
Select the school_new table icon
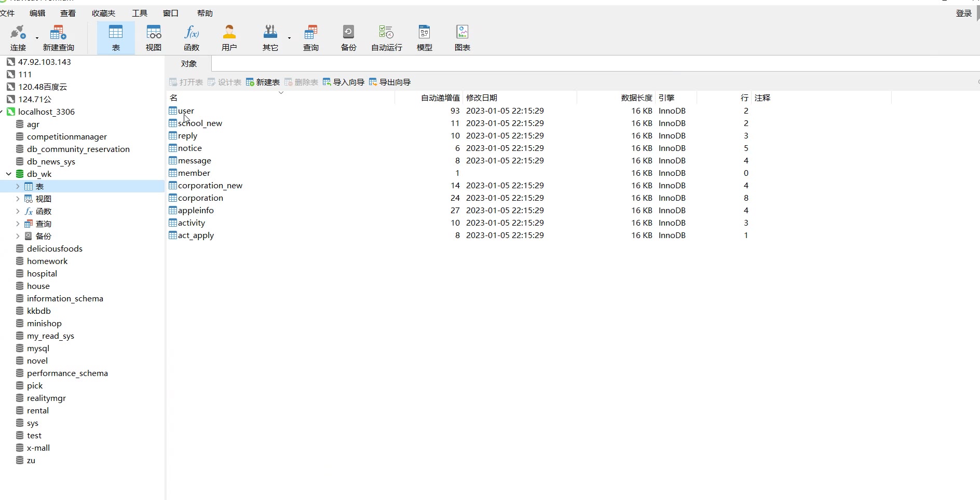click(173, 123)
